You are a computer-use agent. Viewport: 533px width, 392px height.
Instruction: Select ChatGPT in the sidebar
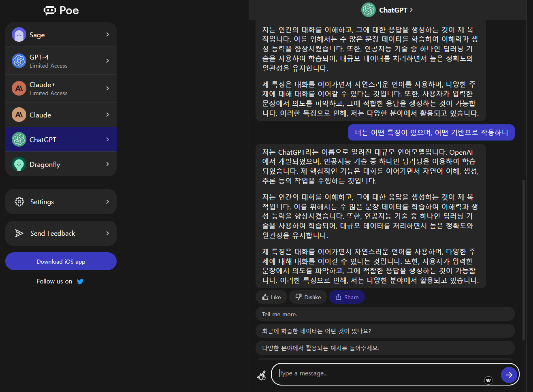click(61, 139)
